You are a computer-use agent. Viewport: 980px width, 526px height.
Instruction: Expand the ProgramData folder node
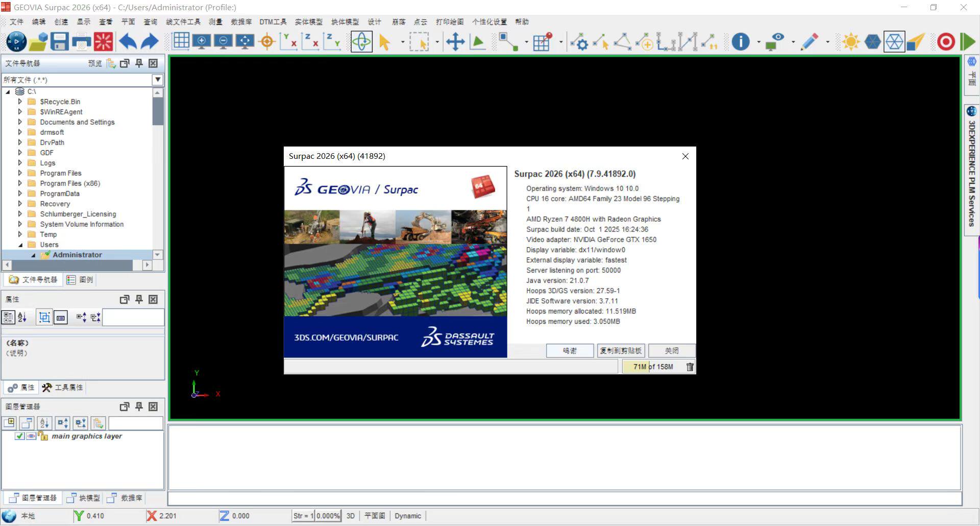click(20, 194)
